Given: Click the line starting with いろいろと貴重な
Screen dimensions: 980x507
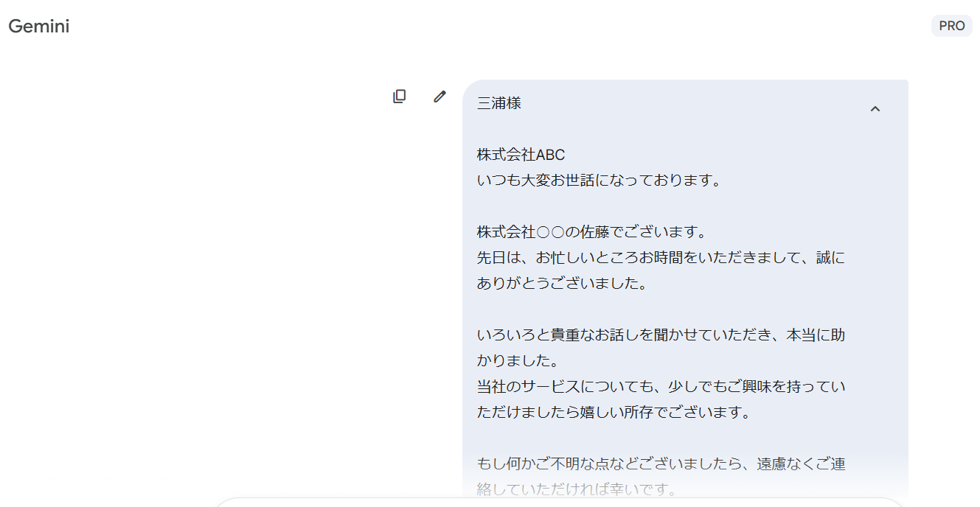Looking at the screenshot, I should tap(661, 335).
